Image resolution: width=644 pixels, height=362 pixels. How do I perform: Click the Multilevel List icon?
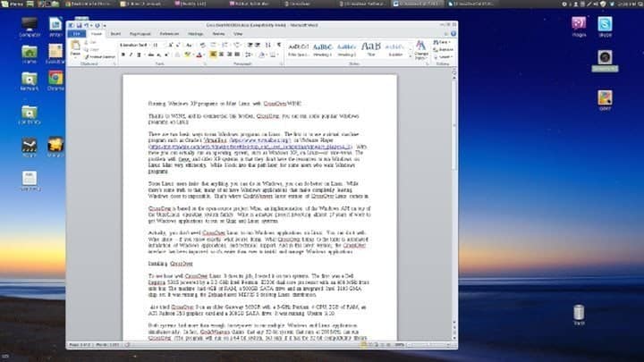(x=237, y=46)
